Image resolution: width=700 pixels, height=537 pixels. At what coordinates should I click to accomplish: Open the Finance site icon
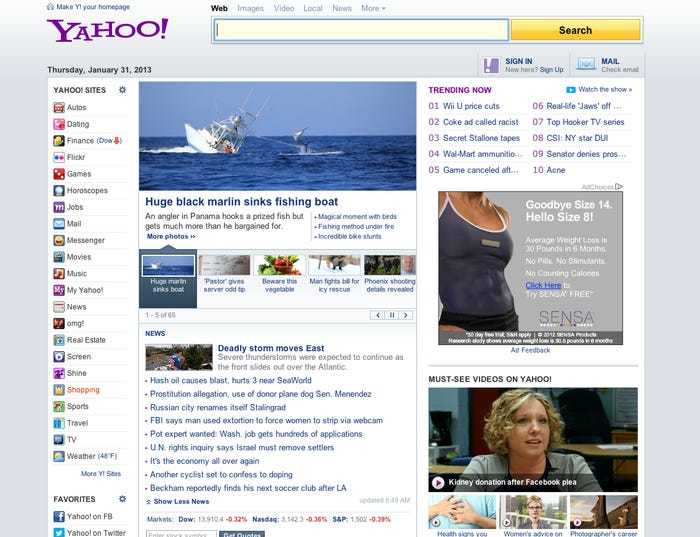(x=59, y=141)
